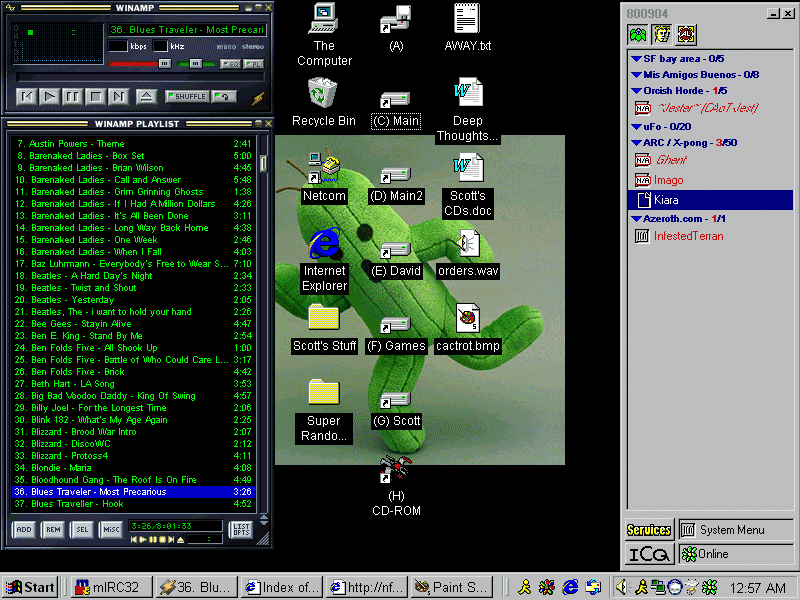Select the Deep Thoughts document icon
800x600 pixels.
[467, 109]
